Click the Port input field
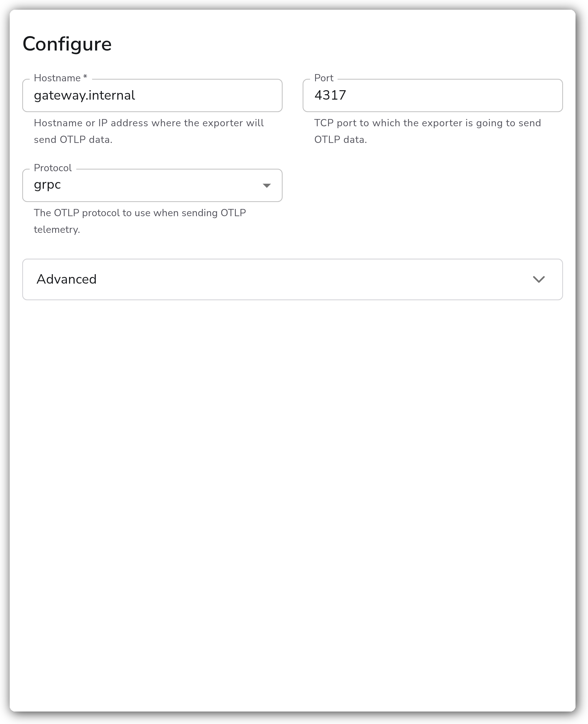This screenshot has height=724, width=588. pos(432,95)
